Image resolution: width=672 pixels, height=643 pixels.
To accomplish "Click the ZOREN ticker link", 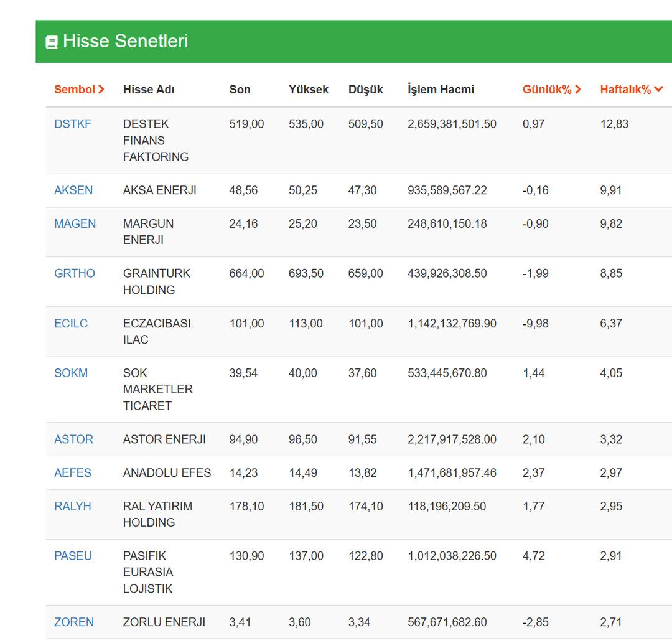I will pyautogui.click(x=74, y=622).
